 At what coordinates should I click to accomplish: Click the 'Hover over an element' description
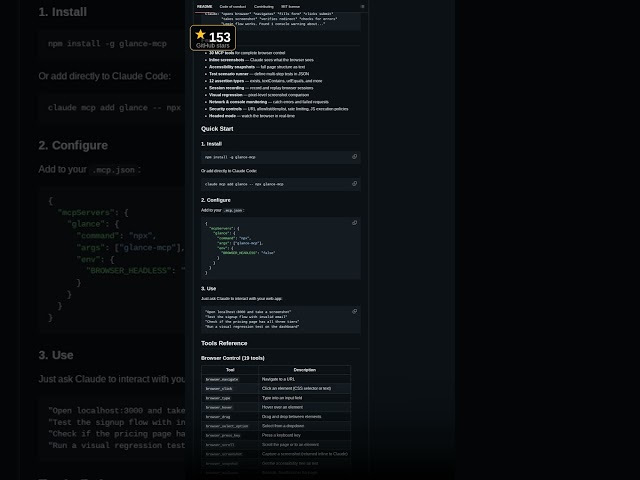(x=282, y=407)
